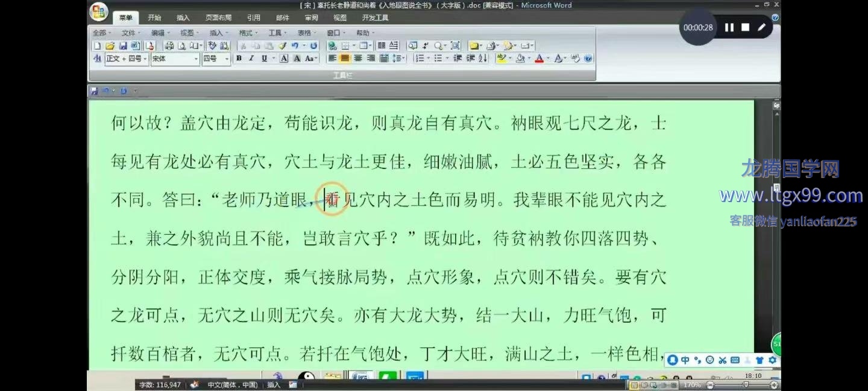Click the Character Border 'A' icon
The image size is (868, 391).
[284, 59]
